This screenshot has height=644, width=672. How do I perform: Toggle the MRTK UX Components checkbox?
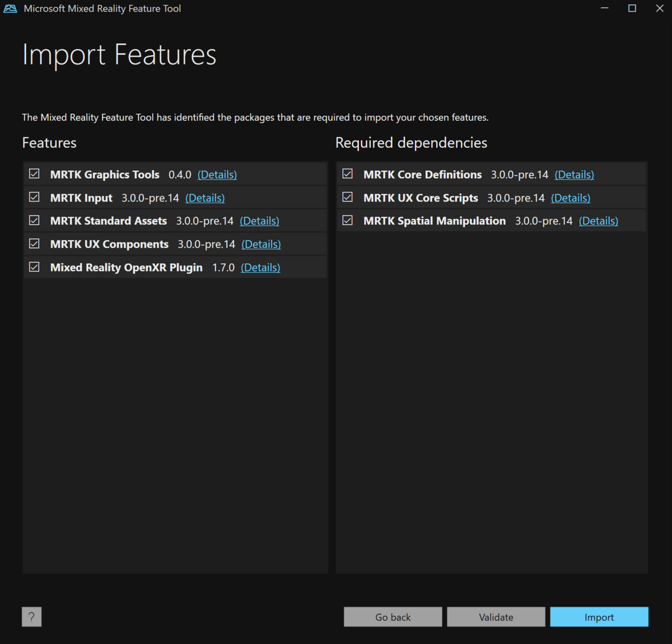[35, 244]
